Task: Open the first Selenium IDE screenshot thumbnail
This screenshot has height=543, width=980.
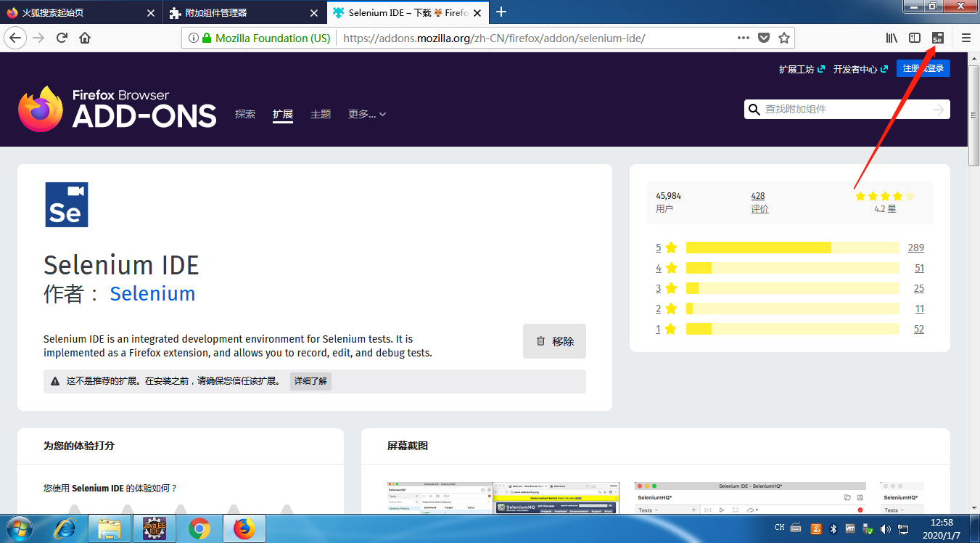Action: [x=503, y=498]
